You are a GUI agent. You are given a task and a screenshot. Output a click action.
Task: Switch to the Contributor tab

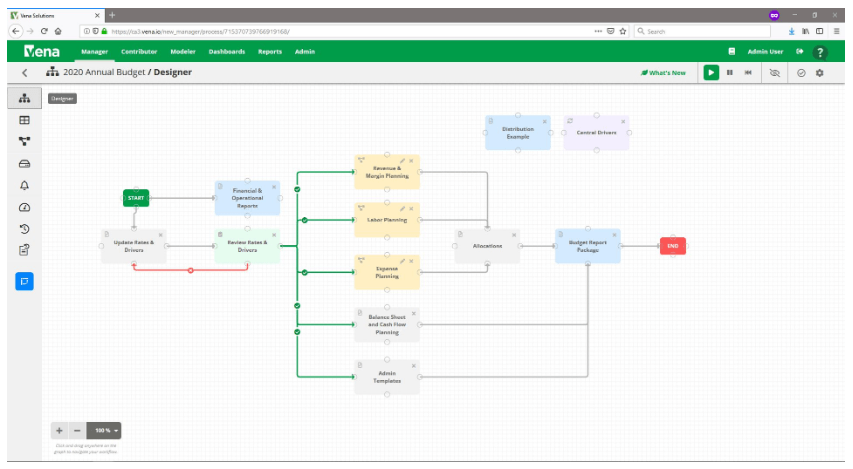(x=139, y=52)
